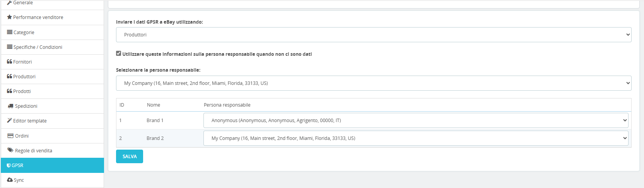Click the wand icon for Editor template
The width and height of the screenshot is (644, 188).
(10, 121)
